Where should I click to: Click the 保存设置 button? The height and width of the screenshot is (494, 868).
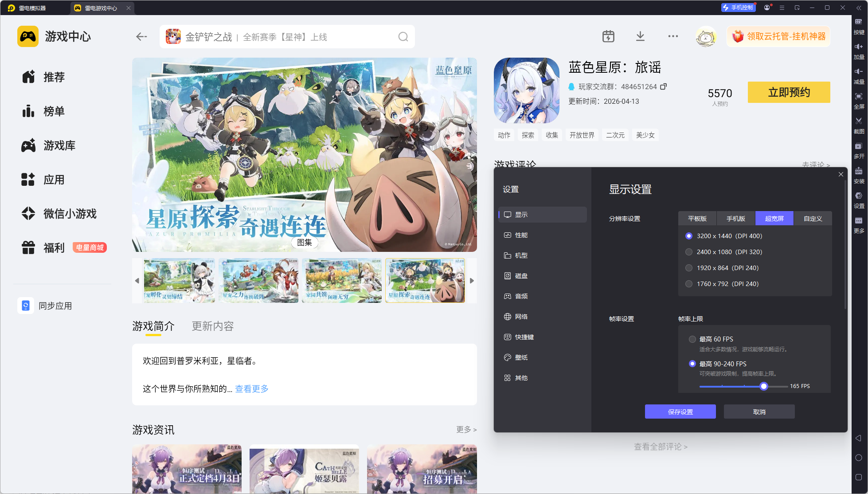tap(680, 412)
